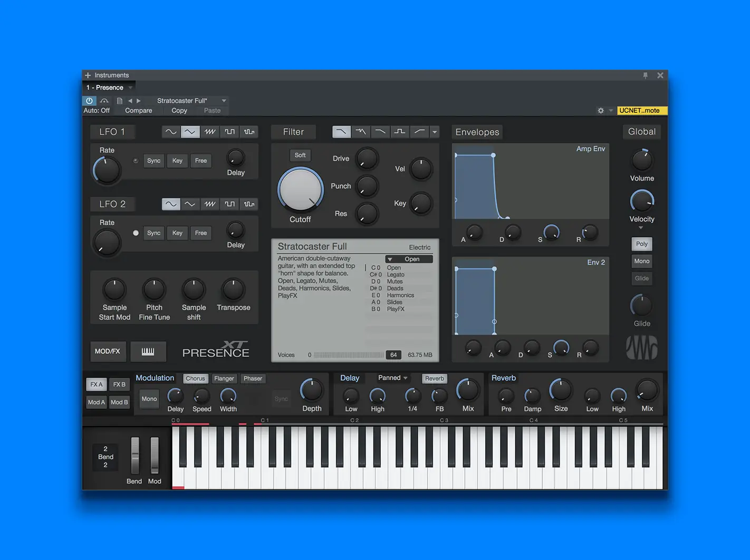
Task: Click the LFO 1 Rate knob
Action: click(x=107, y=170)
